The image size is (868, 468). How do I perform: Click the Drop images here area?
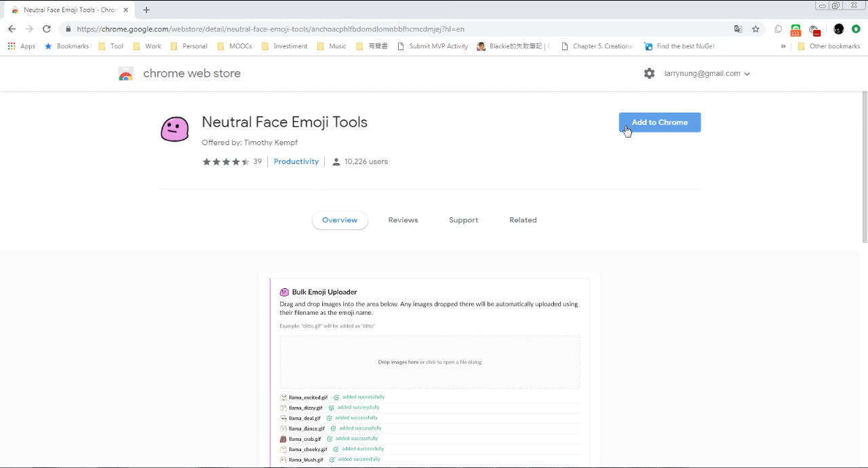tap(430, 362)
